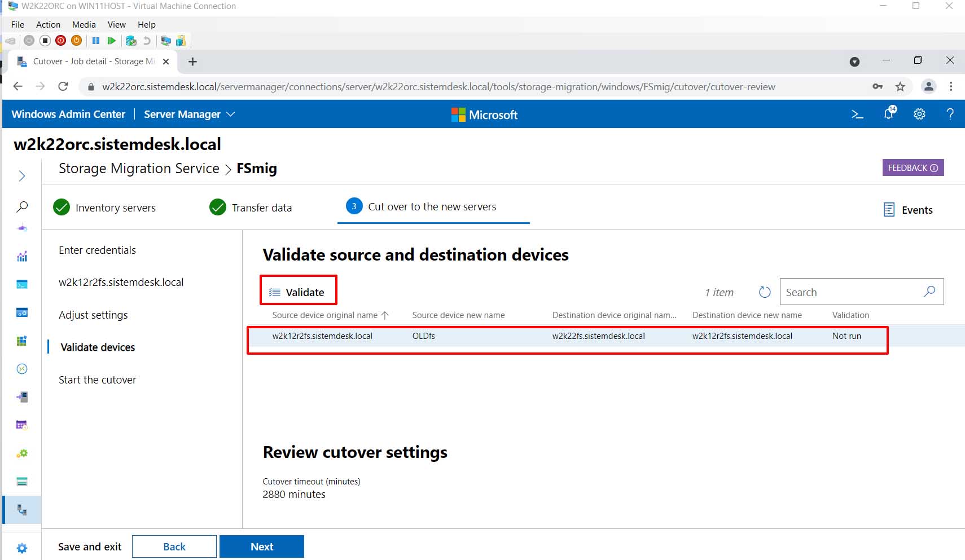
Task: Expand the sidebar tools menu chevron
Action: (22, 176)
